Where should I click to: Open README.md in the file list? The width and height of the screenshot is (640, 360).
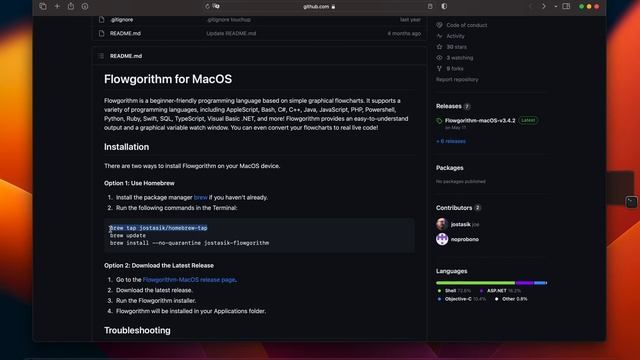point(125,33)
